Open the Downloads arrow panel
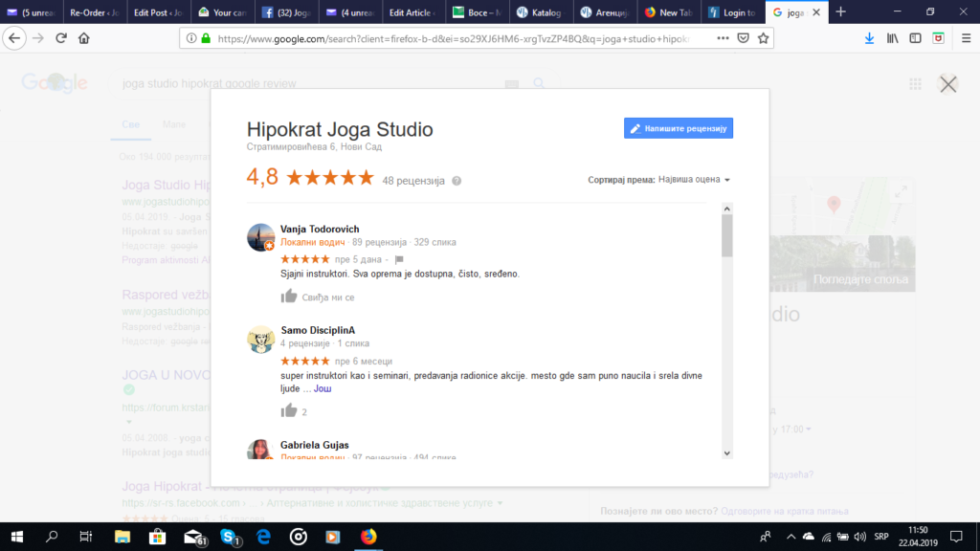Image resolution: width=980 pixels, height=551 pixels. tap(869, 38)
